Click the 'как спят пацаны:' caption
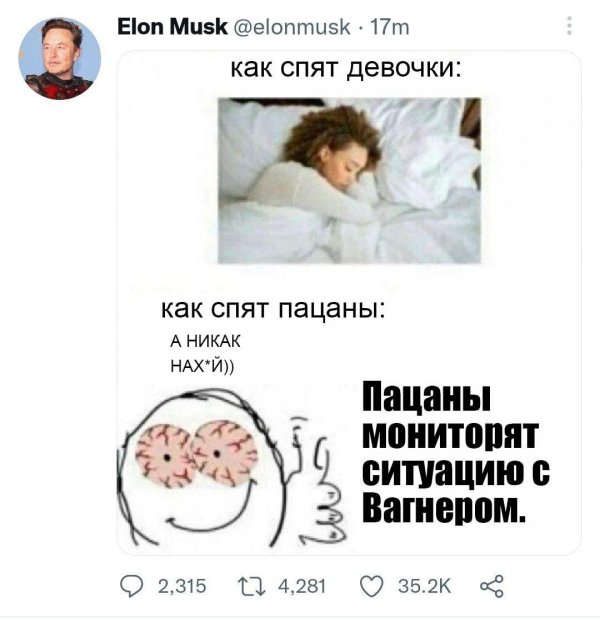The height and width of the screenshot is (620, 600). (x=273, y=309)
